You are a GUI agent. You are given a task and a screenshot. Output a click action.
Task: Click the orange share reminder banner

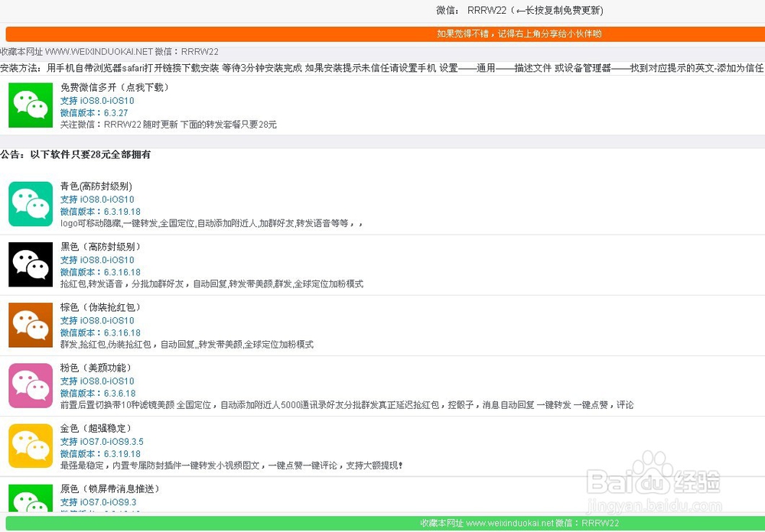pos(385,34)
